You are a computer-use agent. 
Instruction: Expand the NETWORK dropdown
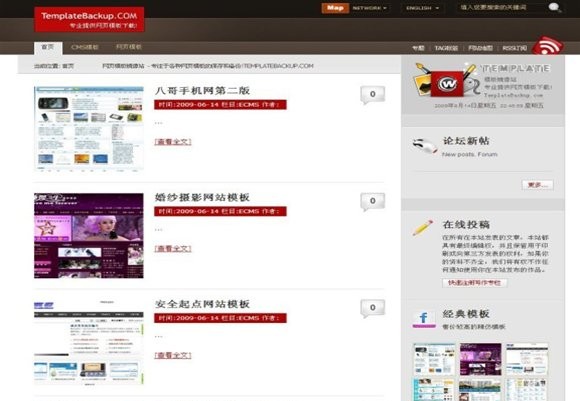(370, 8)
